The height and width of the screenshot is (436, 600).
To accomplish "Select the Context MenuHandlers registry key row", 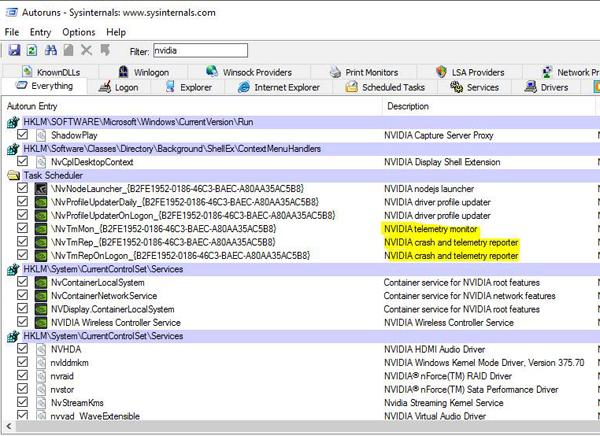I will 300,149.
